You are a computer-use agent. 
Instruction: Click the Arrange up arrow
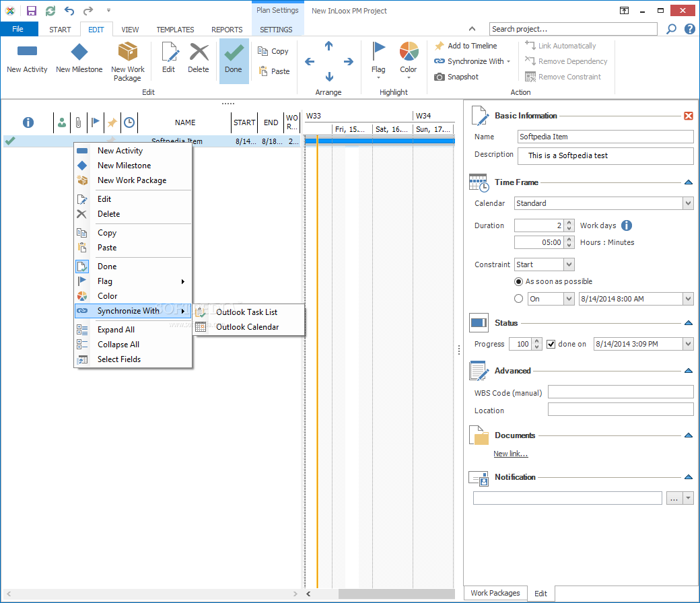point(329,46)
